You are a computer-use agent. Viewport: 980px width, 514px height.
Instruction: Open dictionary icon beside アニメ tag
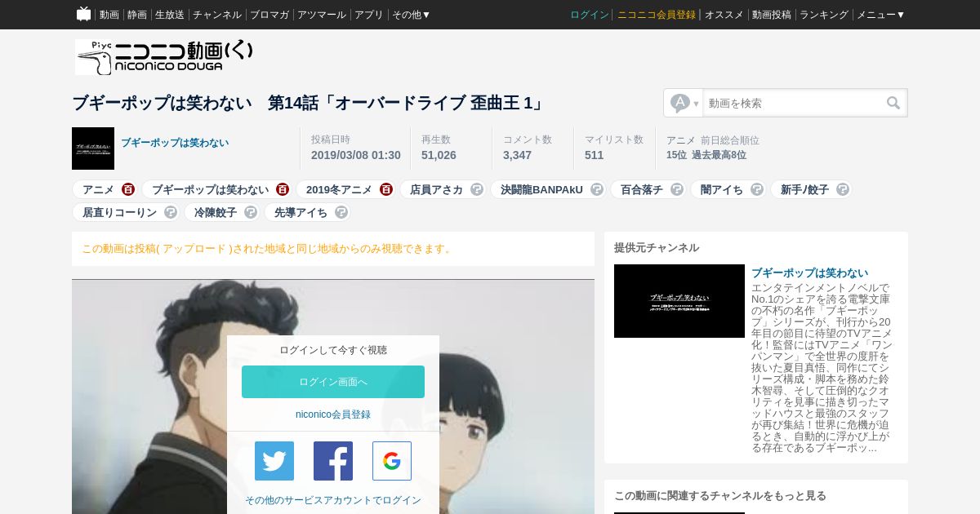pyautogui.click(x=128, y=189)
